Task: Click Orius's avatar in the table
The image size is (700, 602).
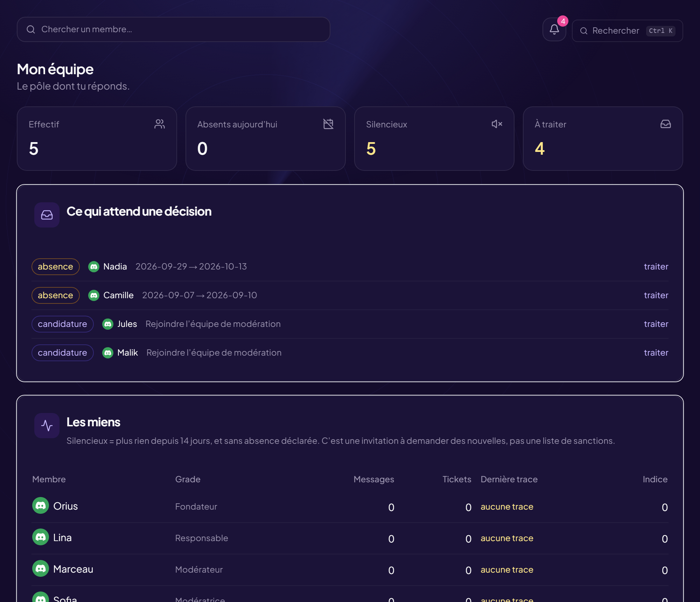Action: pos(41,506)
